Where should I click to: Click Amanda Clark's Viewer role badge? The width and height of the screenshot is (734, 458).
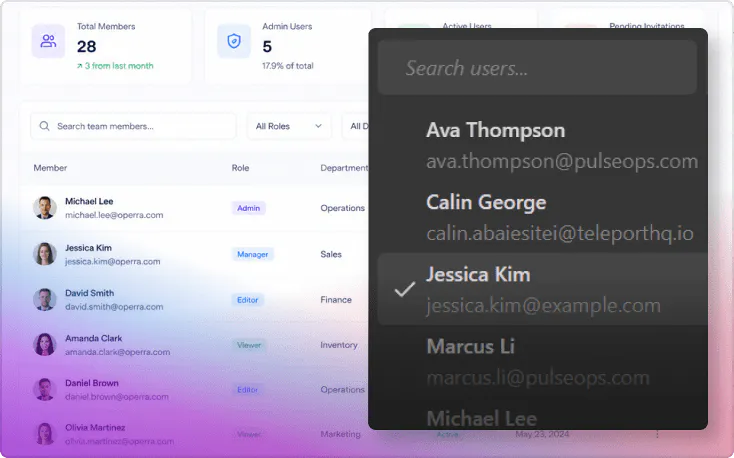tap(249, 345)
